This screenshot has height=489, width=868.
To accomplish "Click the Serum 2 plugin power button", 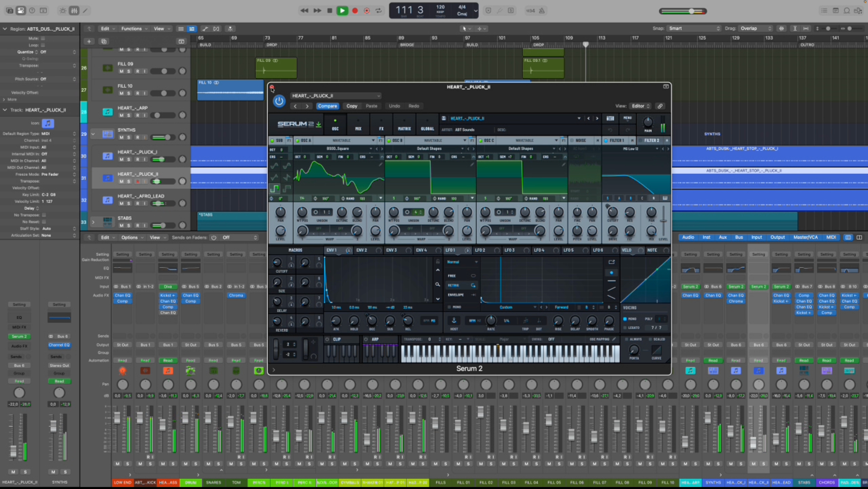I will click(279, 101).
